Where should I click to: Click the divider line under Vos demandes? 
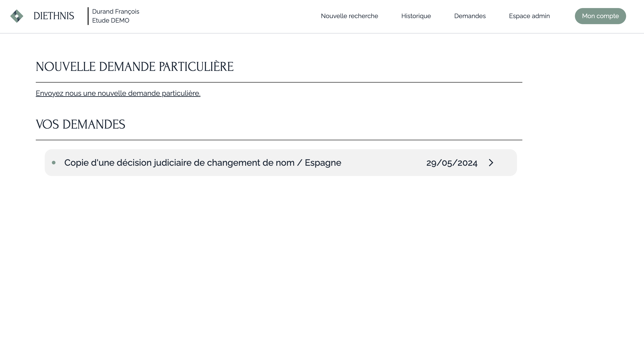click(279, 140)
